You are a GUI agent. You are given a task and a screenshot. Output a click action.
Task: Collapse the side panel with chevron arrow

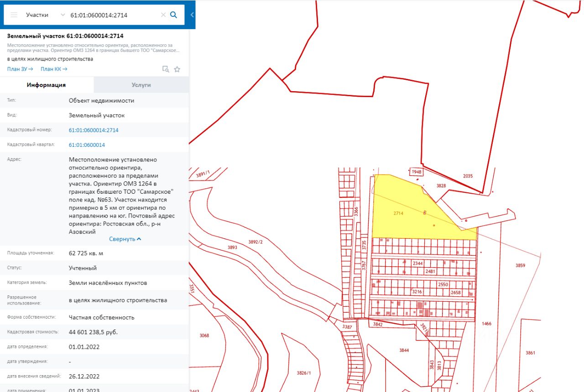[x=192, y=15]
